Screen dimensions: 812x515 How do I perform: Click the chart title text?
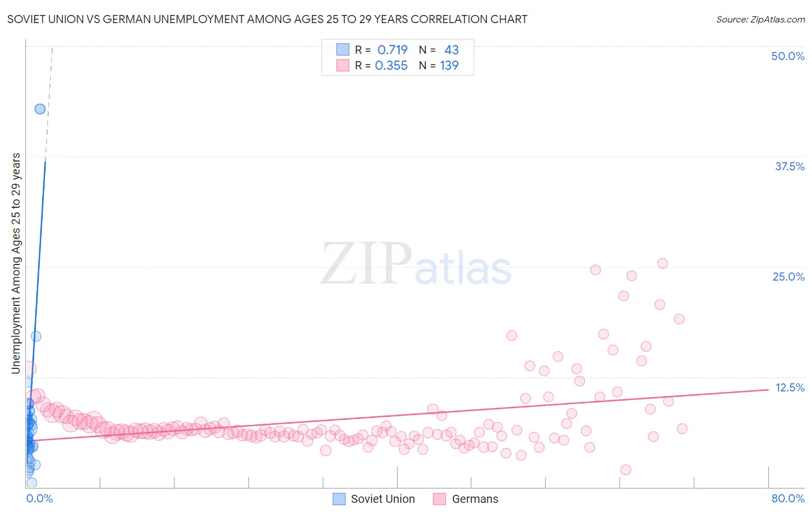point(267,19)
